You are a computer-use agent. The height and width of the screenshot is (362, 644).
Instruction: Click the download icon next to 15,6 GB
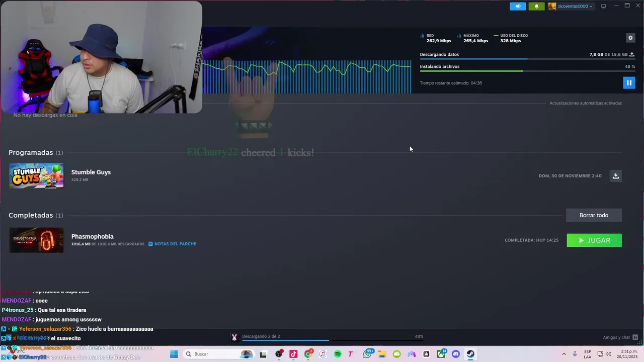tap(632, 54)
